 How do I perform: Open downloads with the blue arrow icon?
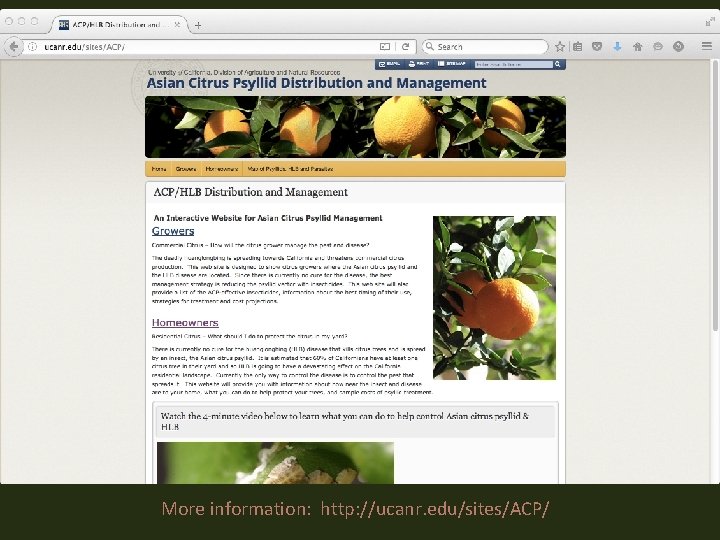tap(617, 46)
